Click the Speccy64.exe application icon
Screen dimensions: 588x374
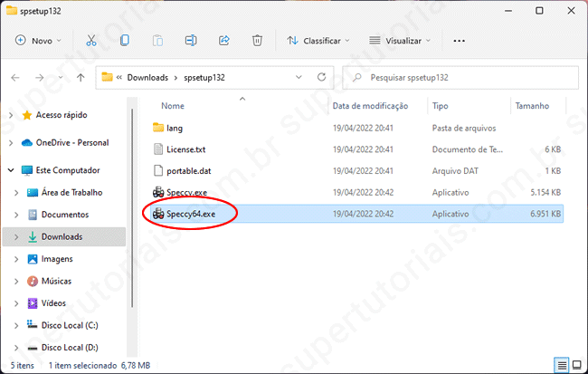(158, 214)
